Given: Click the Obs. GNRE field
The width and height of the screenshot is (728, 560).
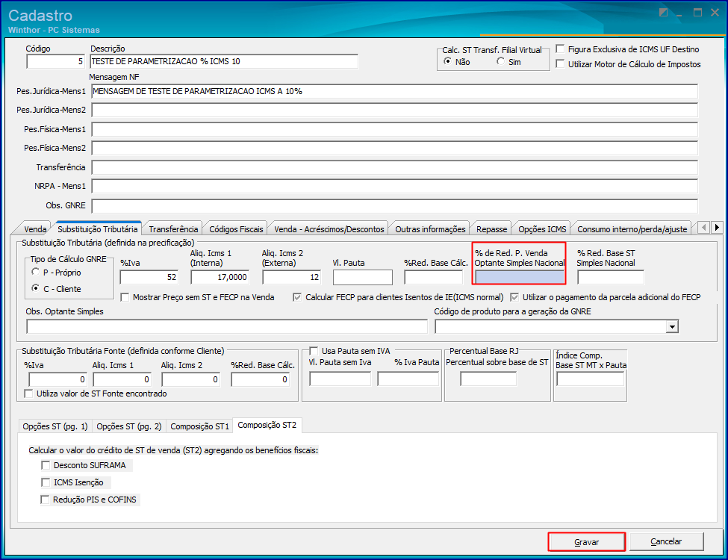Looking at the screenshot, I should [x=395, y=205].
